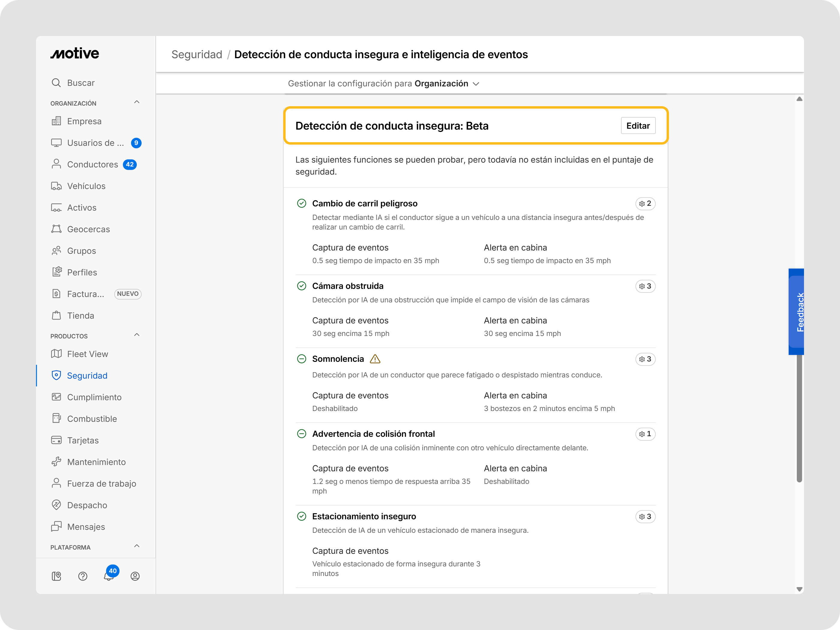
Task: Click the user profile icon
Action: click(x=135, y=576)
